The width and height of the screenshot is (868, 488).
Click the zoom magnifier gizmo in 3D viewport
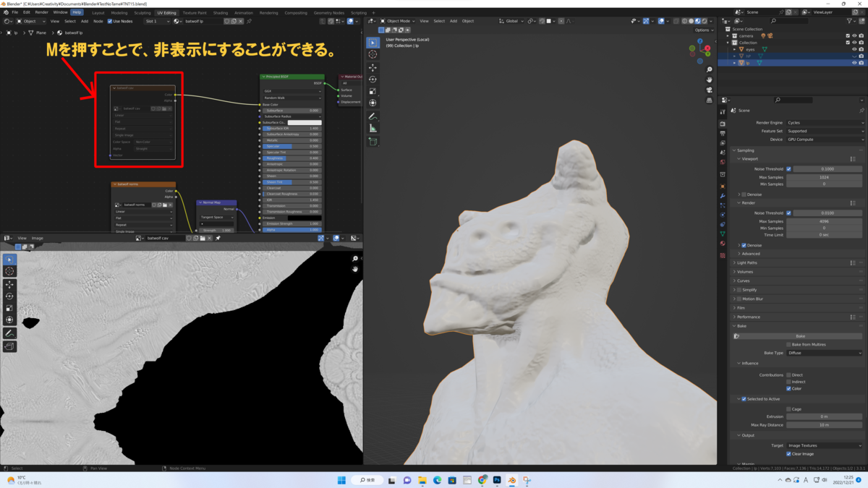pyautogui.click(x=710, y=69)
